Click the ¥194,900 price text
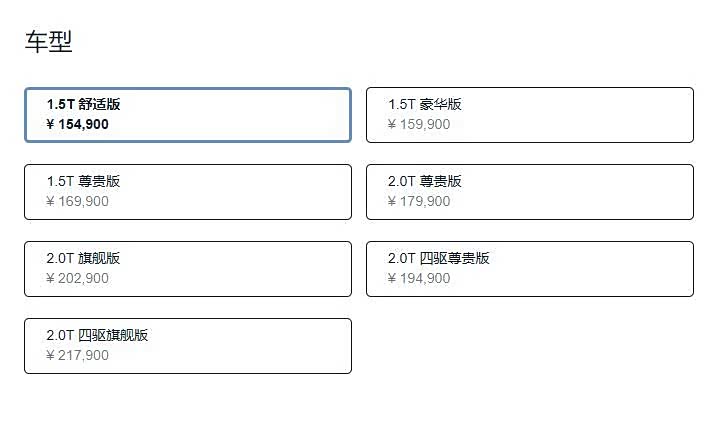Screen dimensions: 727x435 click(x=419, y=279)
